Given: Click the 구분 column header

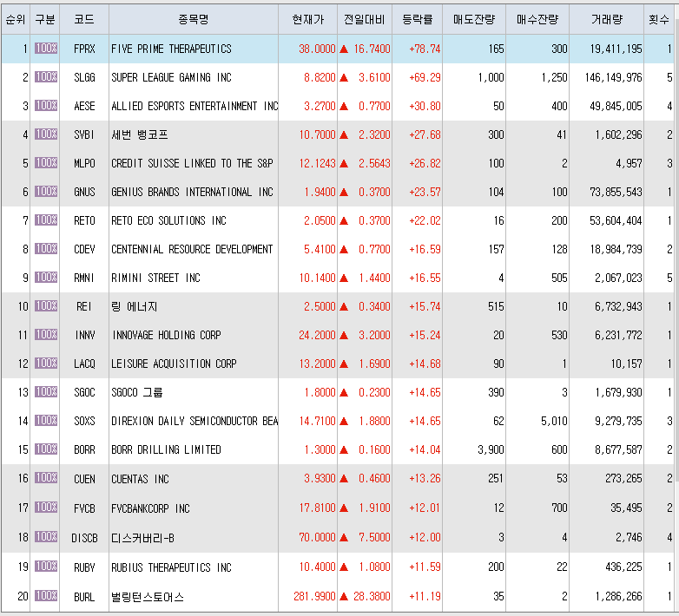Looking at the screenshot, I should [x=45, y=19].
